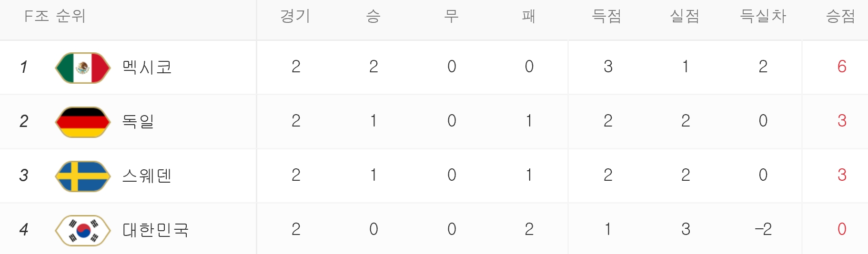868x254 pixels.
Task: Select the 스웨덴 team name
Action: [x=147, y=176]
